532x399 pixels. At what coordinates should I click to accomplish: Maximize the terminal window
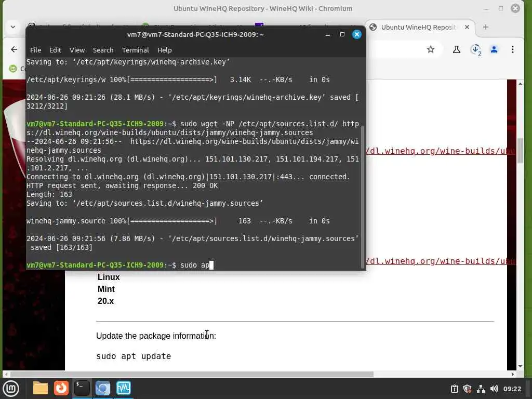point(342,34)
